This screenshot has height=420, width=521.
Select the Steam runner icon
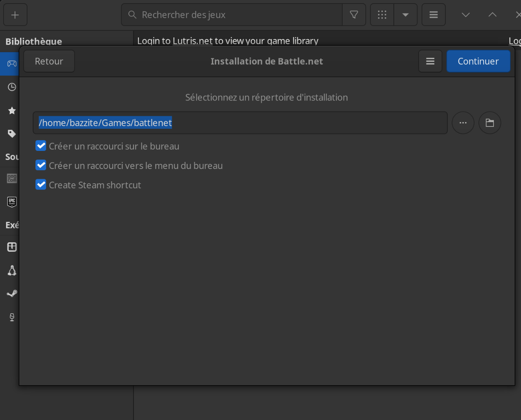12,294
